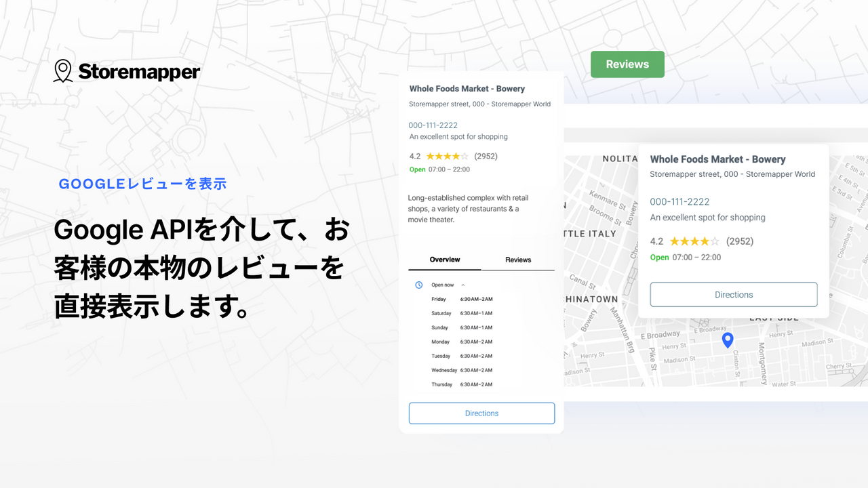
Task: Click the (2952) review count in map popup
Action: 740,241
